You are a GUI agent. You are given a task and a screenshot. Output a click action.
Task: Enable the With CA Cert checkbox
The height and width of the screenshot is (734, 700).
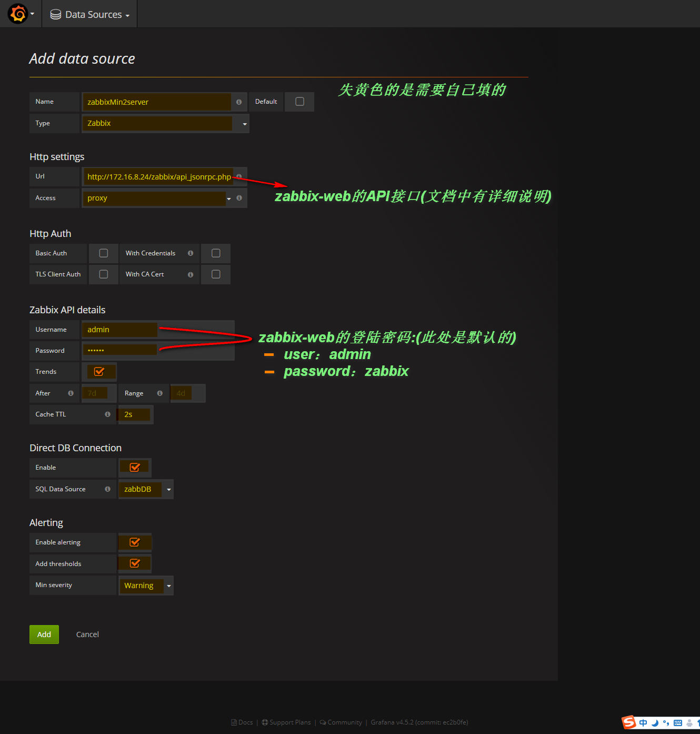click(216, 274)
